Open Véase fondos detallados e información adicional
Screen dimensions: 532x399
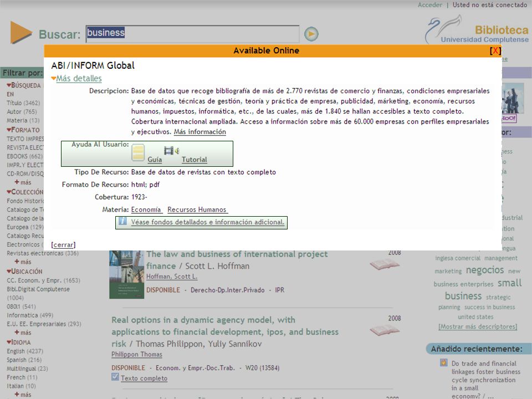click(208, 222)
